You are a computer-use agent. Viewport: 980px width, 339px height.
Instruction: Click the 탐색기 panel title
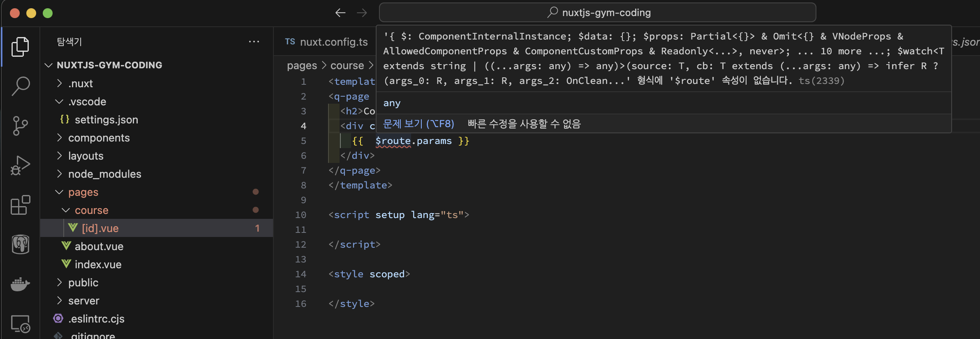(69, 42)
